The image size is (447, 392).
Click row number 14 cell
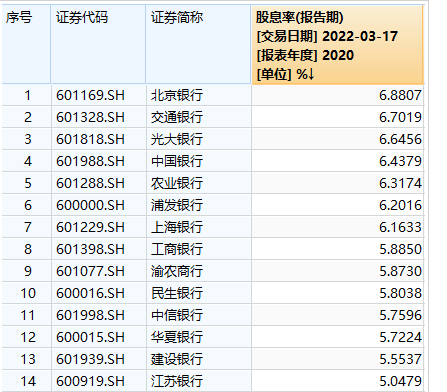pyautogui.click(x=28, y=381)
